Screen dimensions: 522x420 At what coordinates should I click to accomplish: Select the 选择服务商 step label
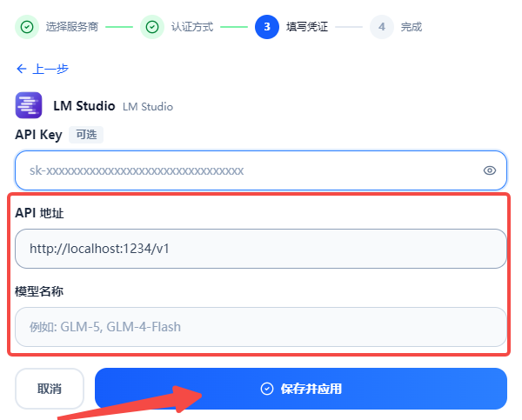(72, 27)
